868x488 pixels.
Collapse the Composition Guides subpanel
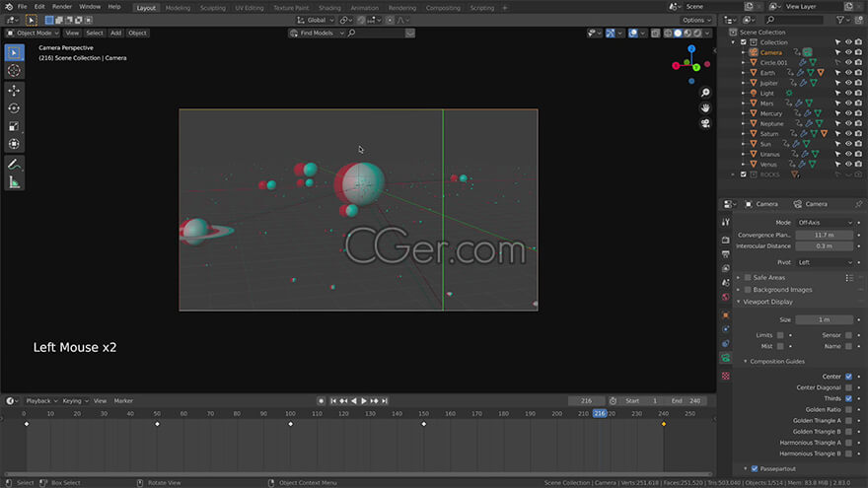tap(777, 362)
